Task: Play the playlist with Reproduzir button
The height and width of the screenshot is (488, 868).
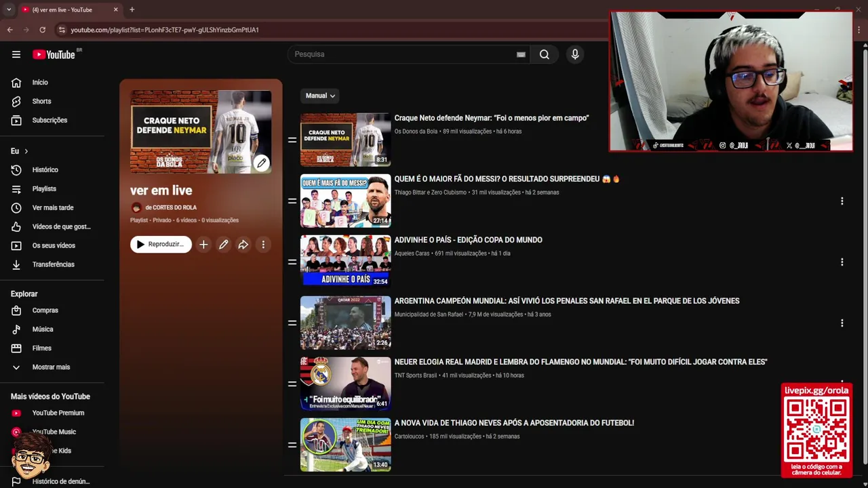Action: [161, 245]
